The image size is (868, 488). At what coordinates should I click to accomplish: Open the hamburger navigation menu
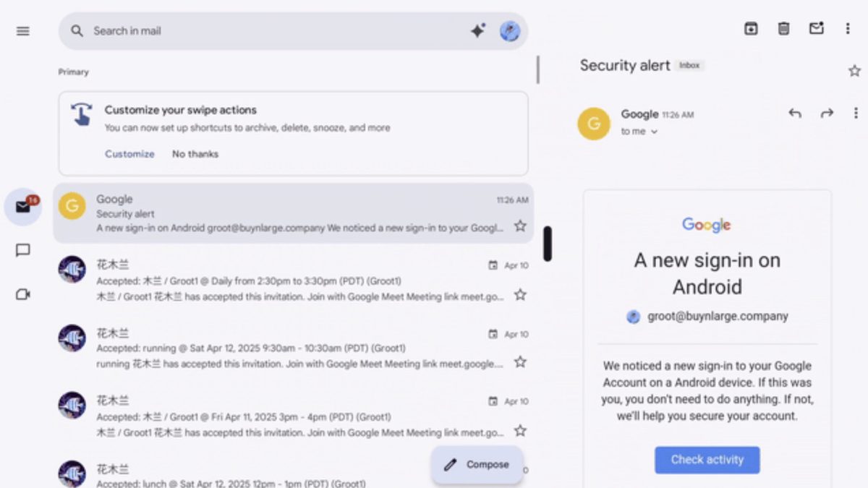[23, 31]
